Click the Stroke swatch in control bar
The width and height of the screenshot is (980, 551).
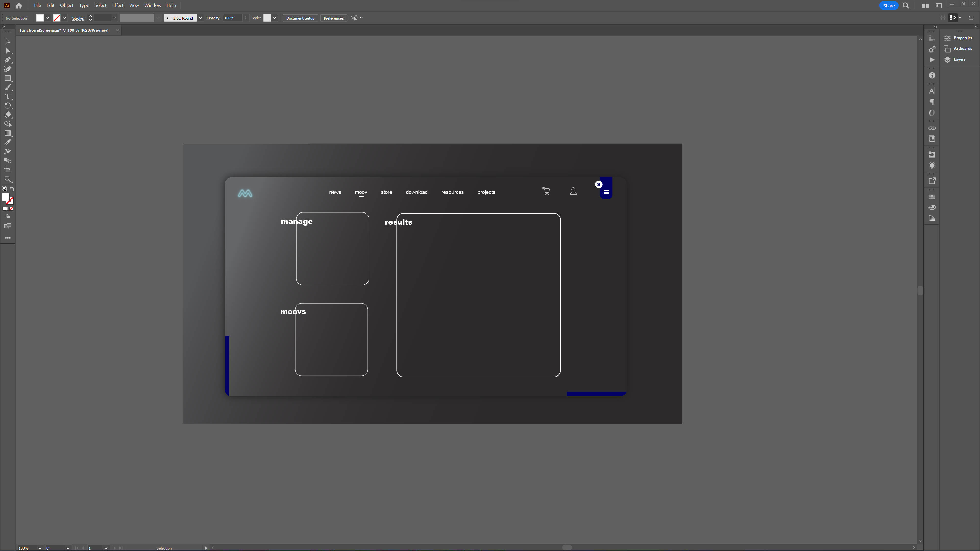click(57, 18)
